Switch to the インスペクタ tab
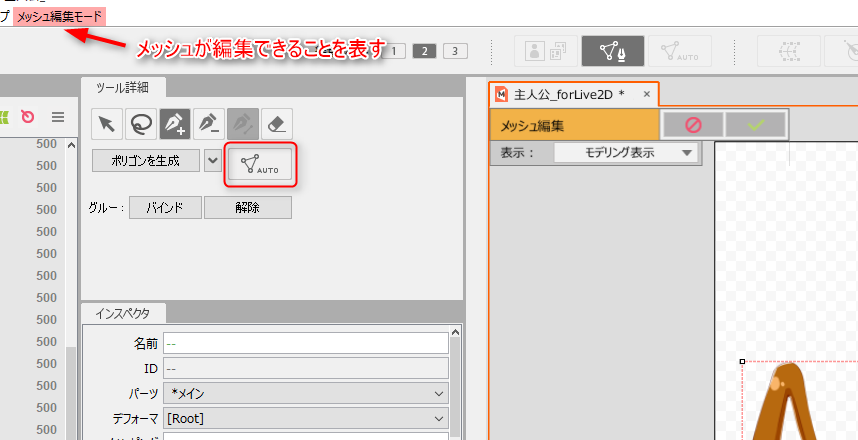This screenshot has height=440, width=858. click(122, 314)
